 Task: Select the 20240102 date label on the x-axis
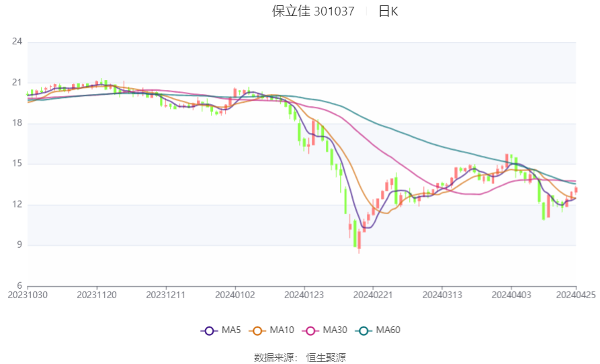[235, 294]
